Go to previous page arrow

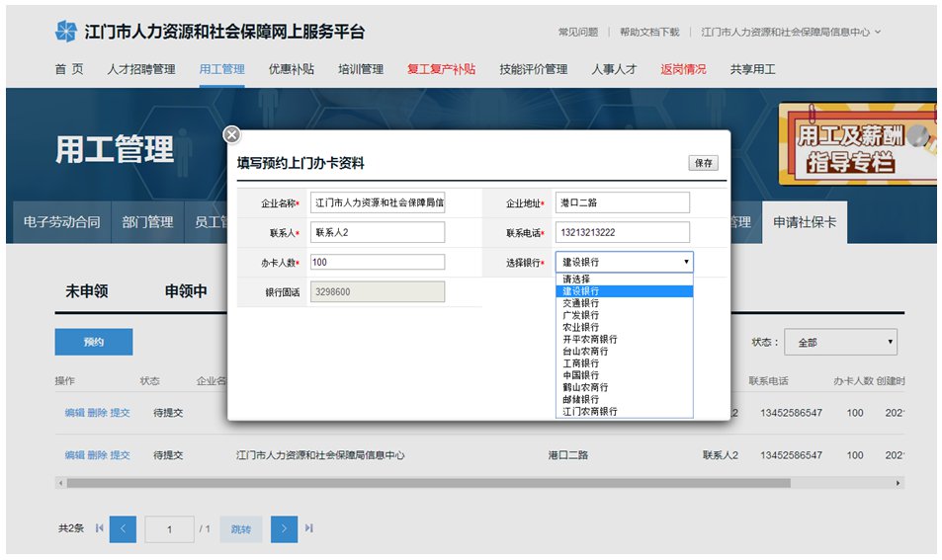[x=123, y=529]
